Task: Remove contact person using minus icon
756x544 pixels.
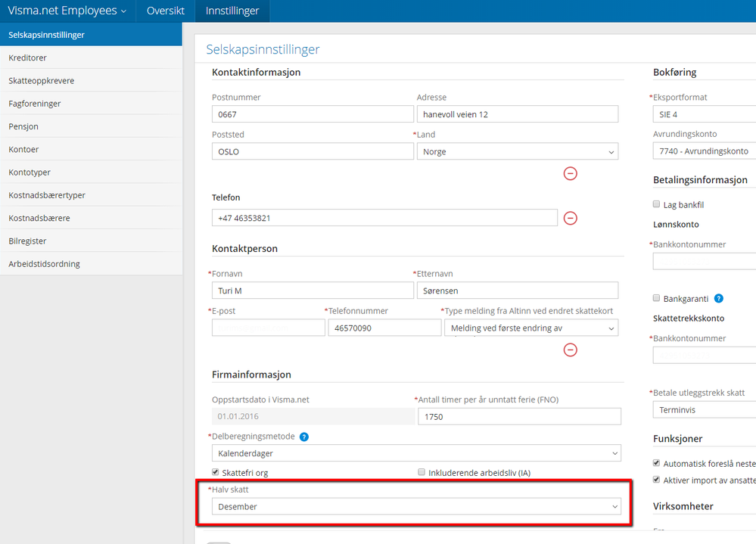Action: [x=571, y=350]
